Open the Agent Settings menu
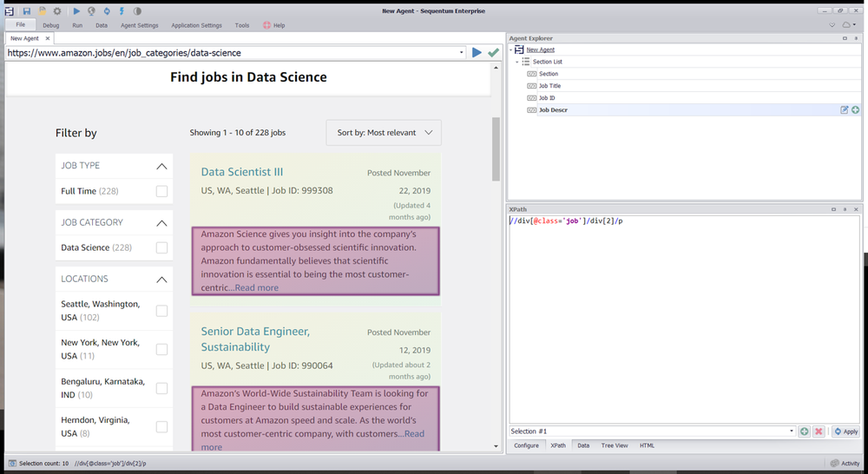 click(x=140, y=25)
